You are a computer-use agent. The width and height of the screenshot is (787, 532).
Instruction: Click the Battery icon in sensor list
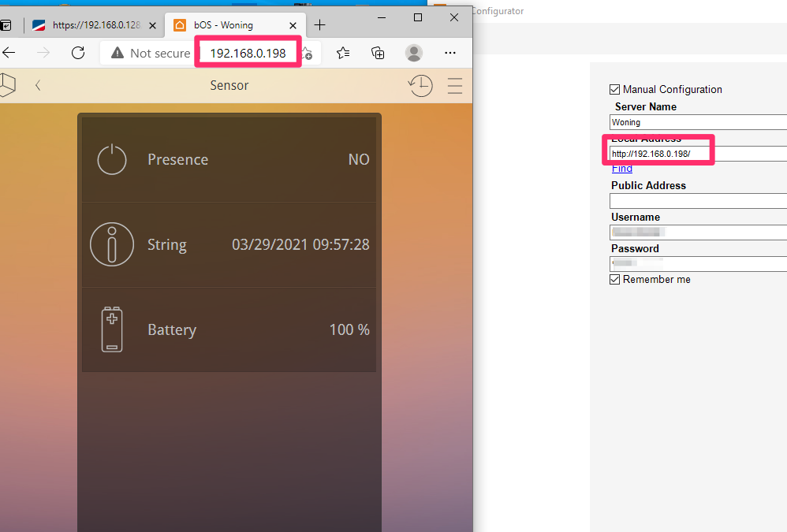(112, 329)
